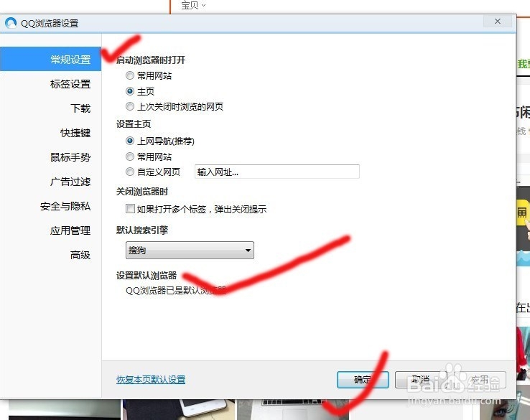
Task: Click text QQ浏览器已是默认浏览器
Action: pos(176,291)
